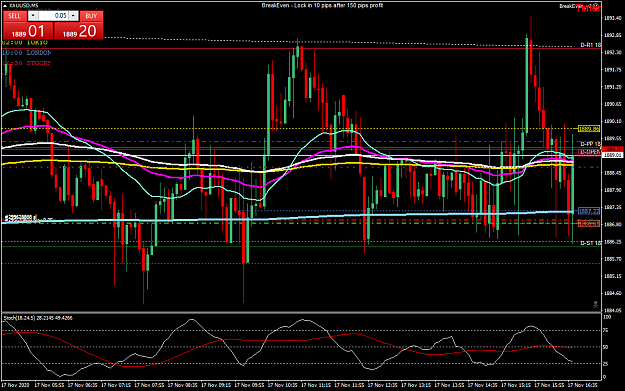The image size is (625, 391).
Task: Click 1888.45 on the price axis
Action: [x=613, y=173]
